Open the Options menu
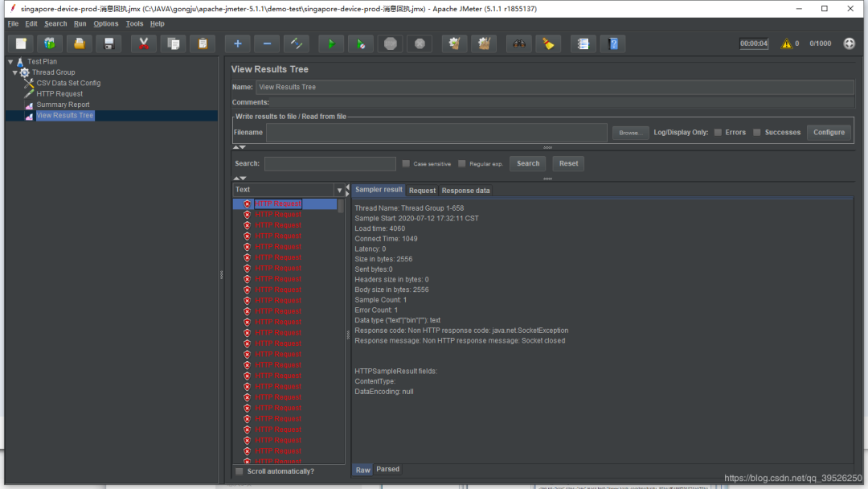 (x=105, y=24)
